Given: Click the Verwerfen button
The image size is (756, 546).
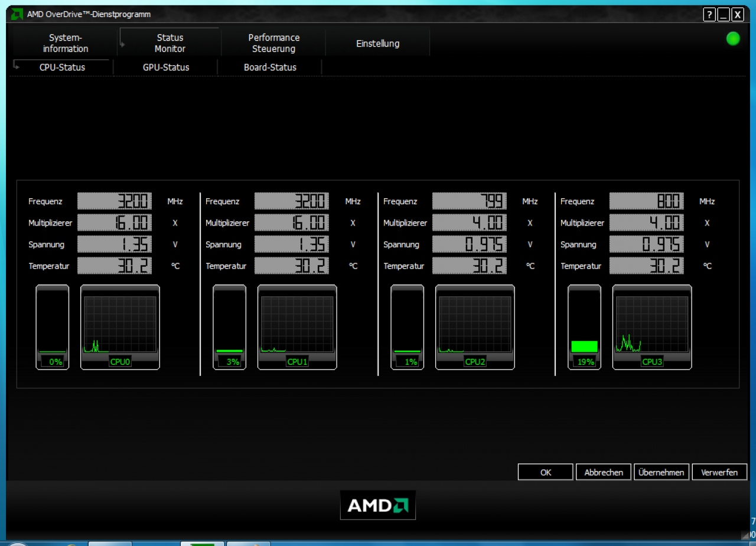Looking at the screenshot, I should click(x=719, y=472).
